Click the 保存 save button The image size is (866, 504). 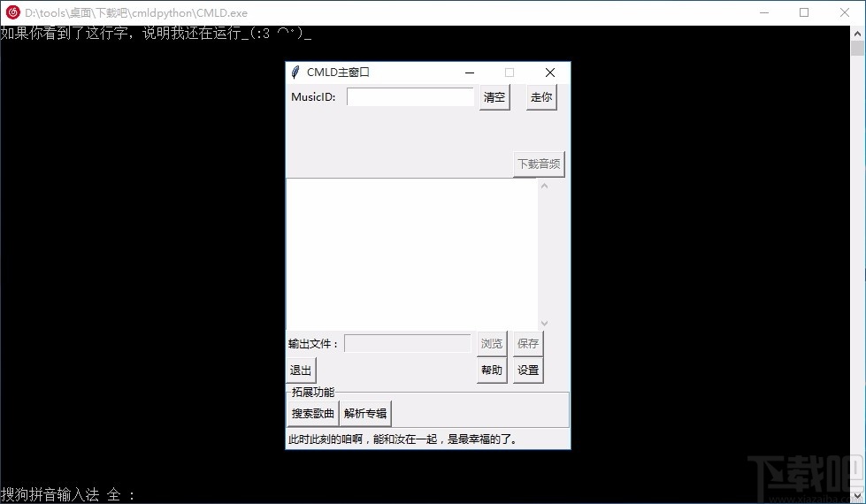coord(528,343)
